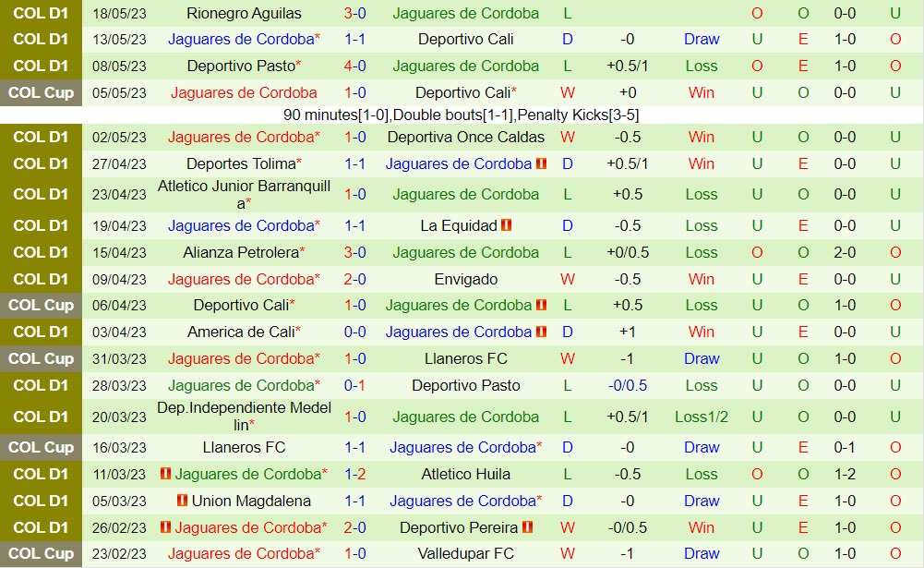
Task: Open the Envigado team page
Action: click(x=466, y=279)
